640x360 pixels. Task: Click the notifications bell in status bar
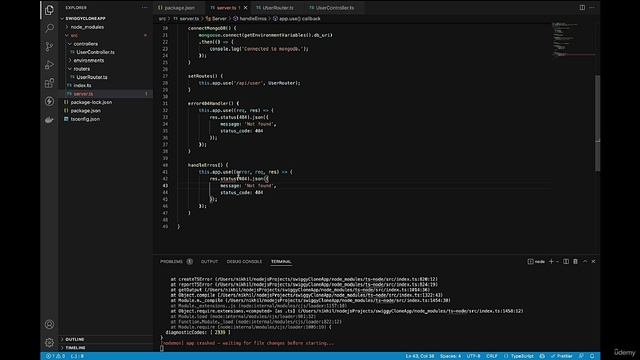(592, 356)
